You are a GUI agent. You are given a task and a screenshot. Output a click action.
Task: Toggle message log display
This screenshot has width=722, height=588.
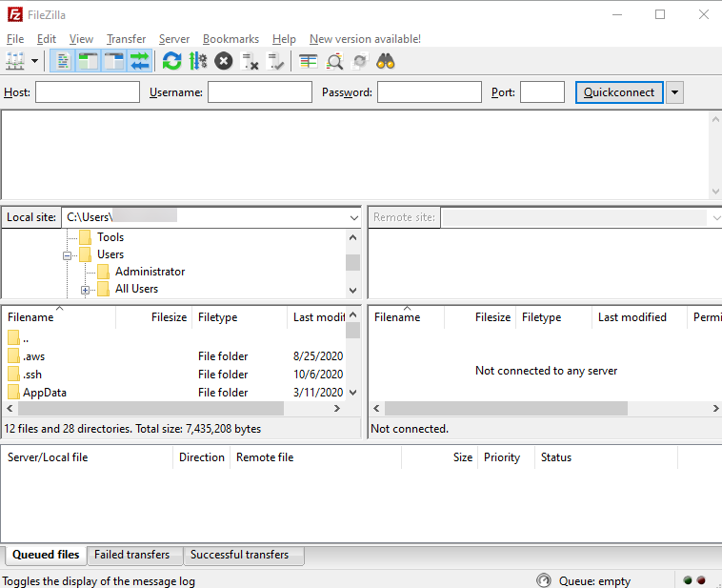(x=63, y=61)
